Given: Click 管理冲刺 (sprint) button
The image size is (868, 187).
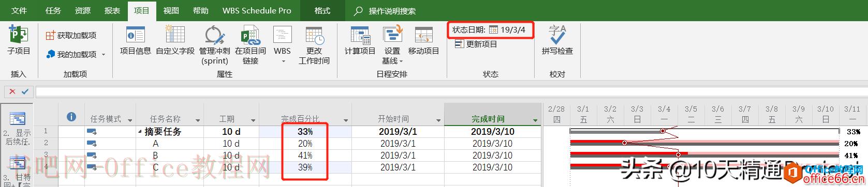Looking at the screenshot, I should click(x=215, y=45).
